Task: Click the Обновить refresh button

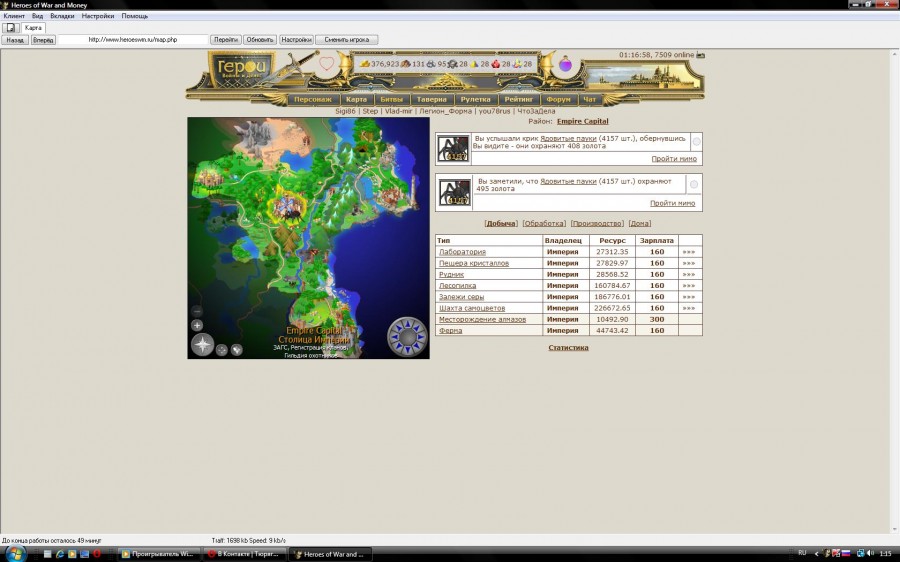Action: [x=260, y=40]
